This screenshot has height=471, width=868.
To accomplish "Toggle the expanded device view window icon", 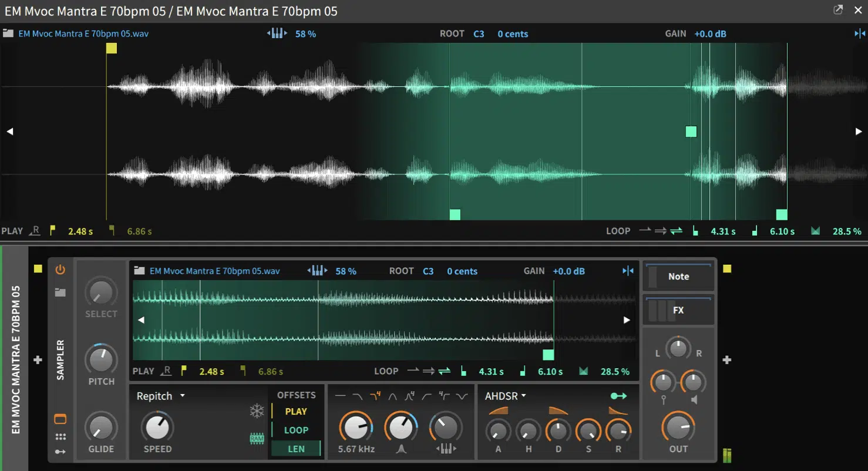I will click(x=60, y=419).
